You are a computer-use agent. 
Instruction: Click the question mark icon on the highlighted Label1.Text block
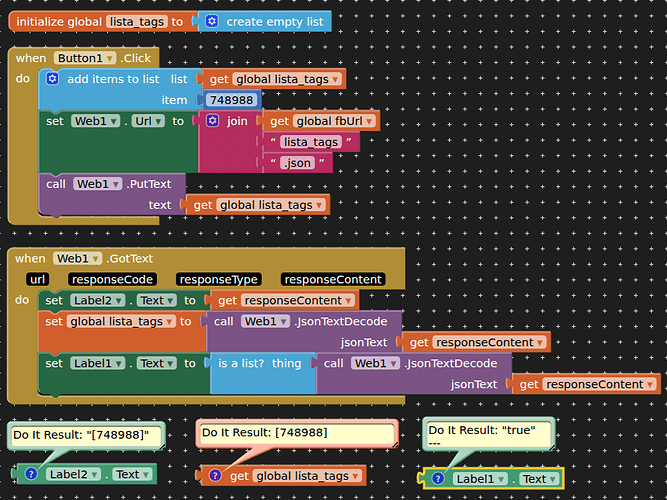pos(438,479)
